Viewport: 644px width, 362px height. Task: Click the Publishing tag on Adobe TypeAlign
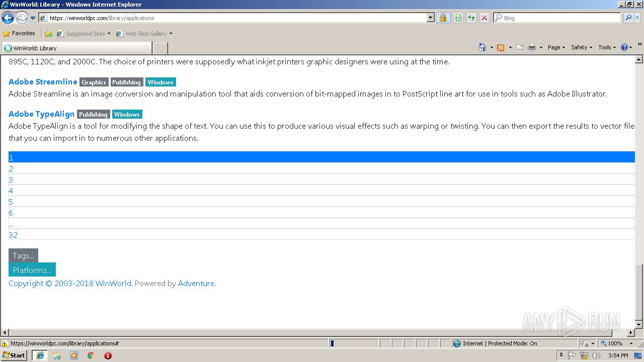tap(93, 115)
